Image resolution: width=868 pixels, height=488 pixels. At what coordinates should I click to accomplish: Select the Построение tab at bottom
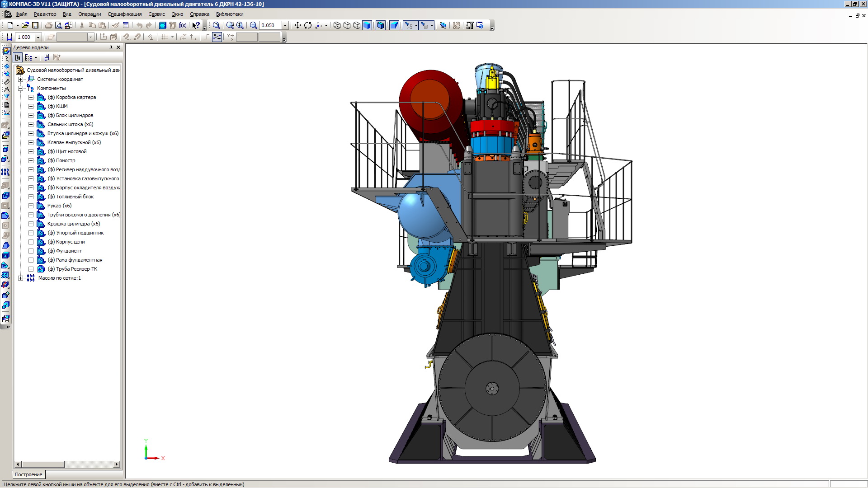tap(28, 474)
